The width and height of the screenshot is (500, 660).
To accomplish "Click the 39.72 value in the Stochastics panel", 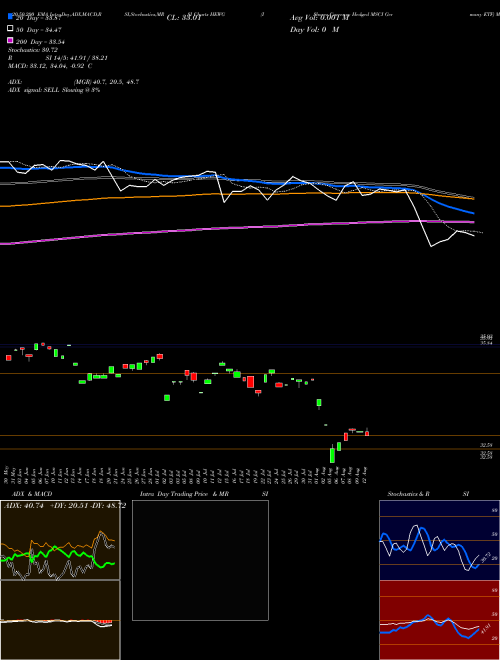I will pyautogui.click(x=485, y=558).
